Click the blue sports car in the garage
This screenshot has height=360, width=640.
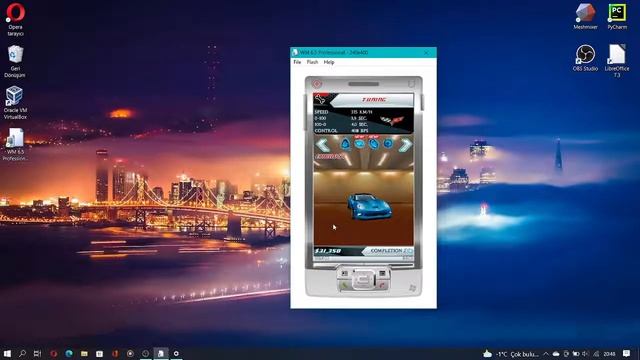click(x=369, y=206)
